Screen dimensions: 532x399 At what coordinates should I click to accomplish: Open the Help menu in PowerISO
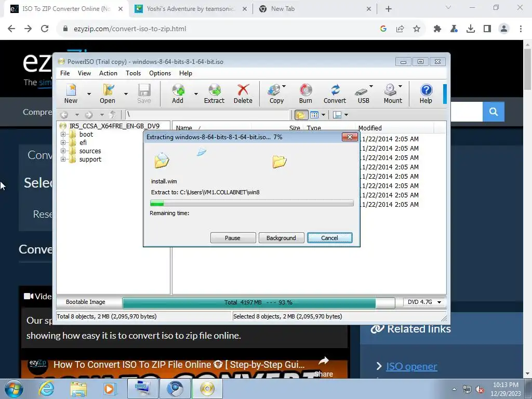point(185,73)
